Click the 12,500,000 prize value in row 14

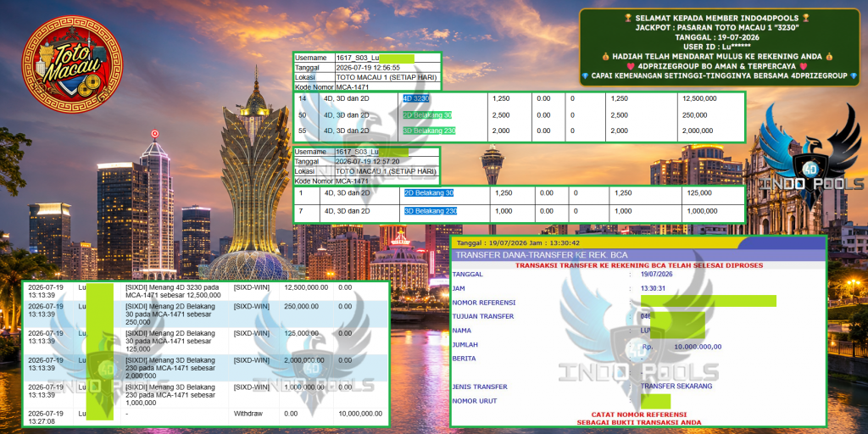pyautogui.click(x=701, y=98)
